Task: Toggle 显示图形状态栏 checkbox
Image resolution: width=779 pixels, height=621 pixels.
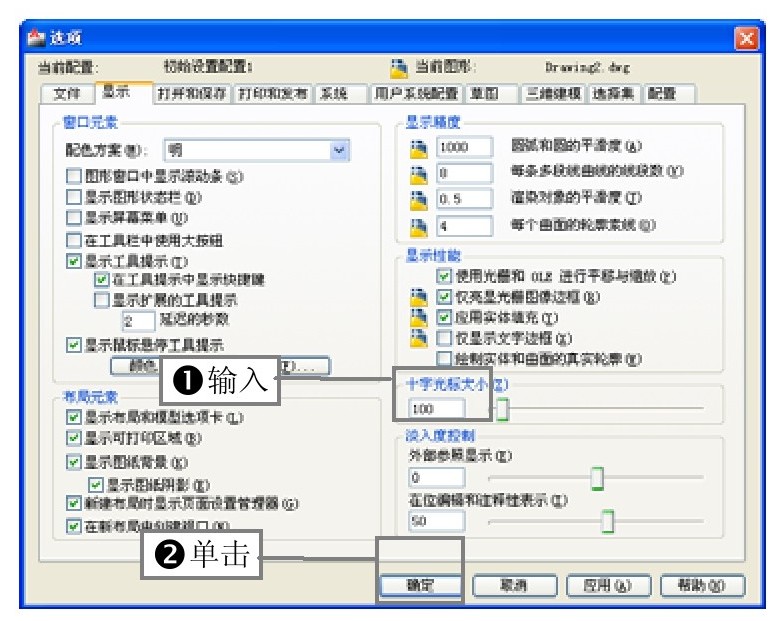Action: (x=74, y=197)
